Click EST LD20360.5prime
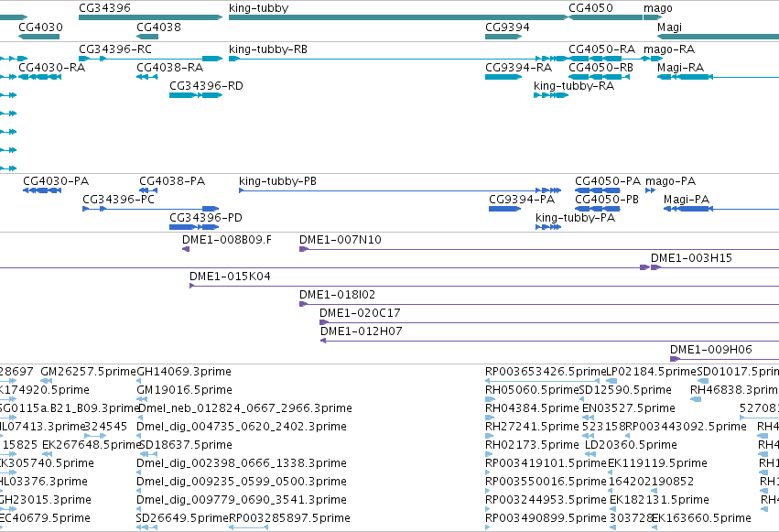Screen dimensions: 779x532 [590, 454]
